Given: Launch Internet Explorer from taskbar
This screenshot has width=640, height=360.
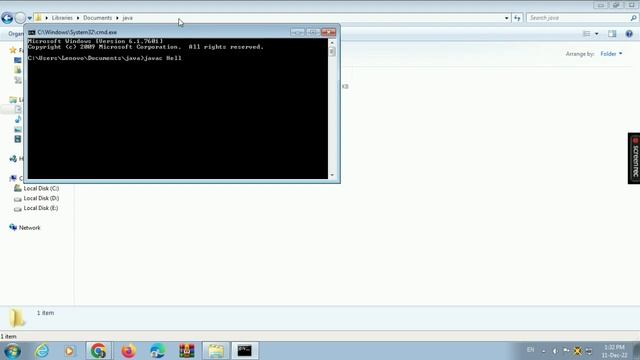Looking at the screenshot, I should pyautogui.click(x=42, y=351).
